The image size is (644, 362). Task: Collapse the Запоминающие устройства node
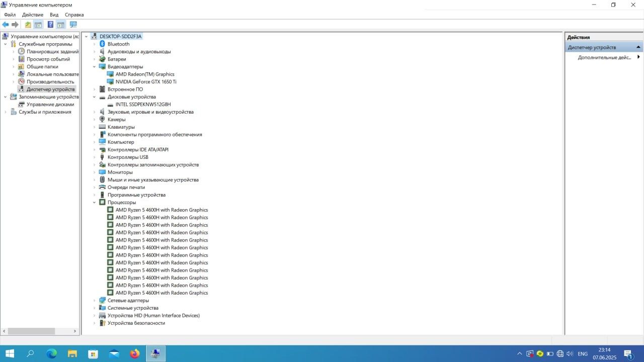tap(6, 97)
